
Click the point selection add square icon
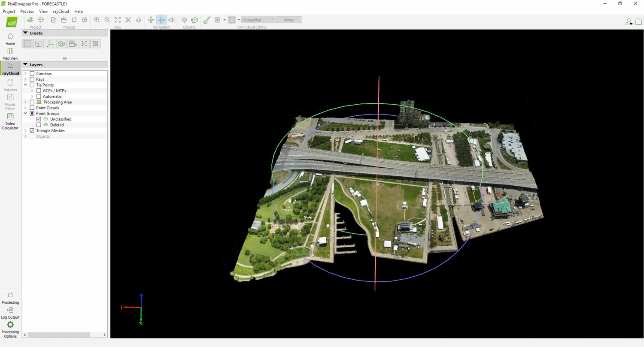click(x=217, y=20)
